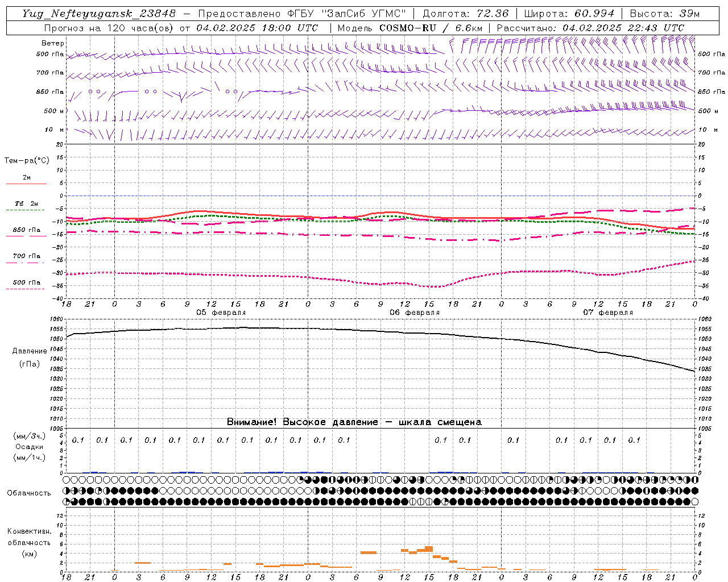Click the latitude value Широта: 60.994
Viewport: 728px width, 582px height.
click(569, 14)
